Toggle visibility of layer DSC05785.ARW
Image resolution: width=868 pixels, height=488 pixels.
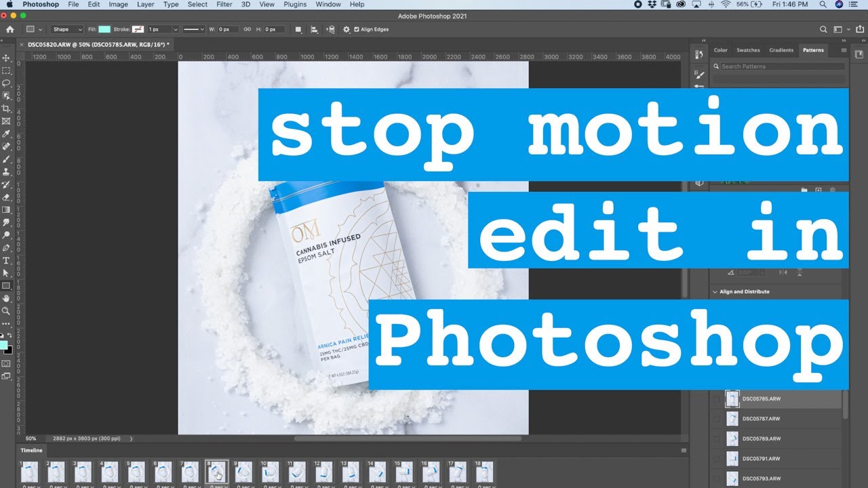(x=717, y=399)
